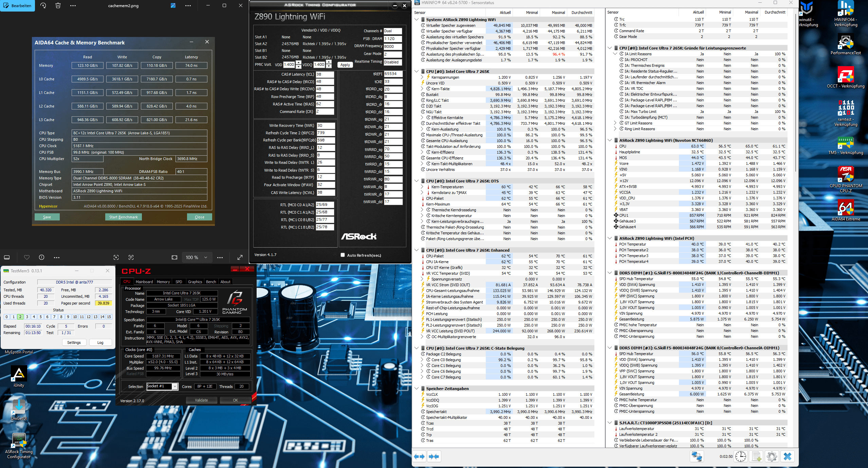Collapse CPU [#0] Intel Core Ultra 7 265K: DTS section
868x468 pixels.
[x=417, y=181]
